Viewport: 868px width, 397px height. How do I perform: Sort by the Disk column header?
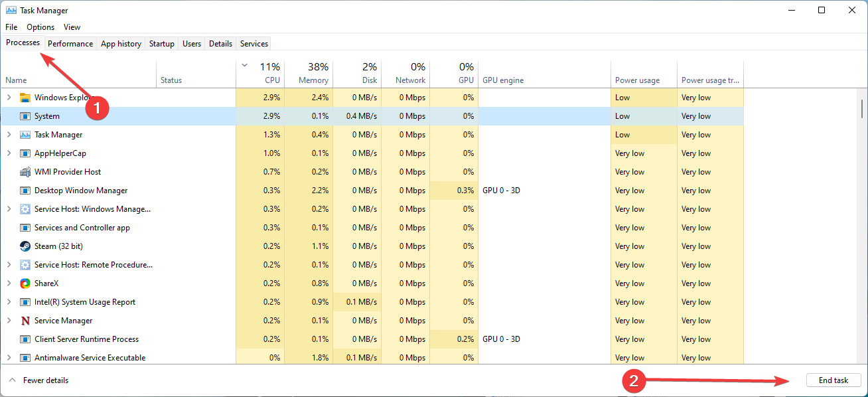coord(357,74)
